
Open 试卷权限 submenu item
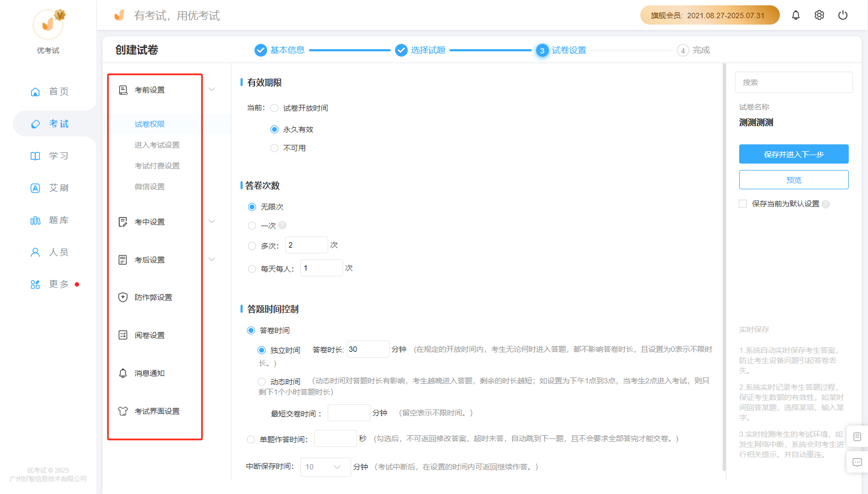pyautogui.click(x=150, y=124)
